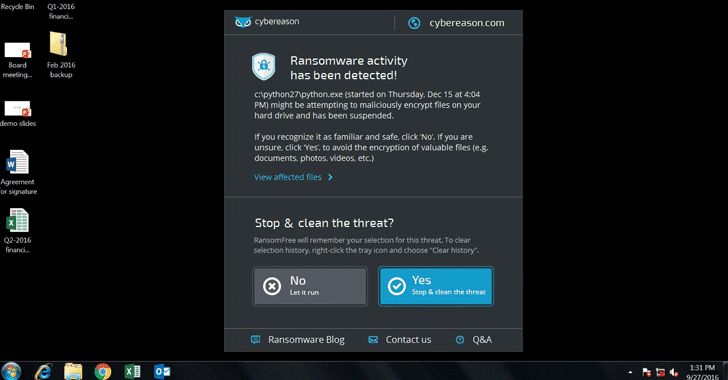728x380 pixels.
Task: Launch Internet Explorer from the taskbar
Action: (x=43, y=372)
